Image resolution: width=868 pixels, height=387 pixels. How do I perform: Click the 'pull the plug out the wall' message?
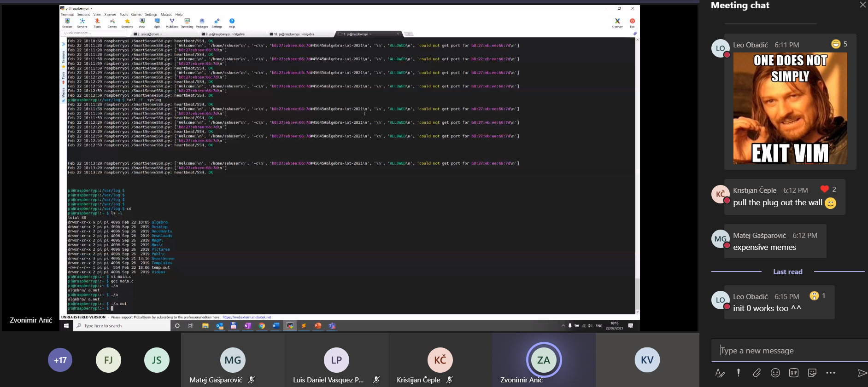pos(778,202)
